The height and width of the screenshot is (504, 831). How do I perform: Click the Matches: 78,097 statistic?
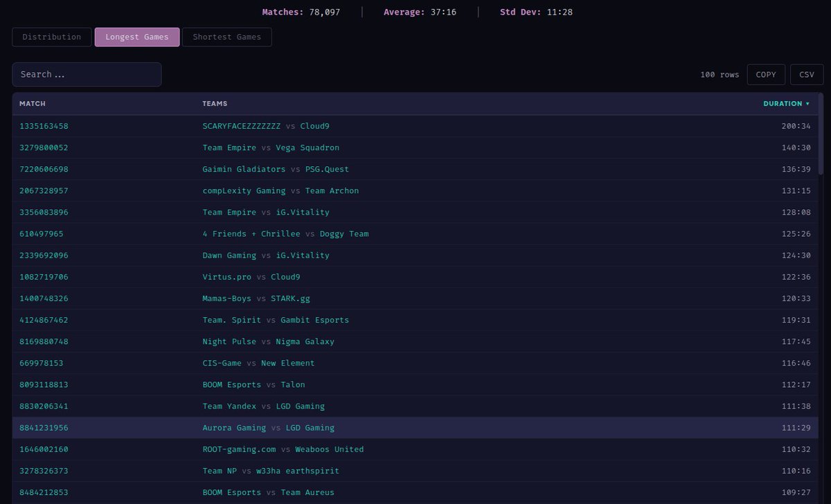click(301, 12)
